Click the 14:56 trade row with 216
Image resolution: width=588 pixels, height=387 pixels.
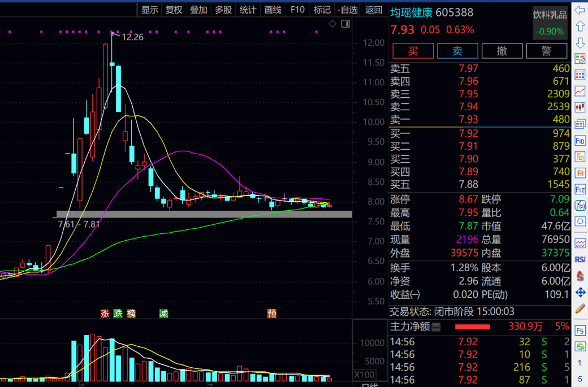(480, 367)
